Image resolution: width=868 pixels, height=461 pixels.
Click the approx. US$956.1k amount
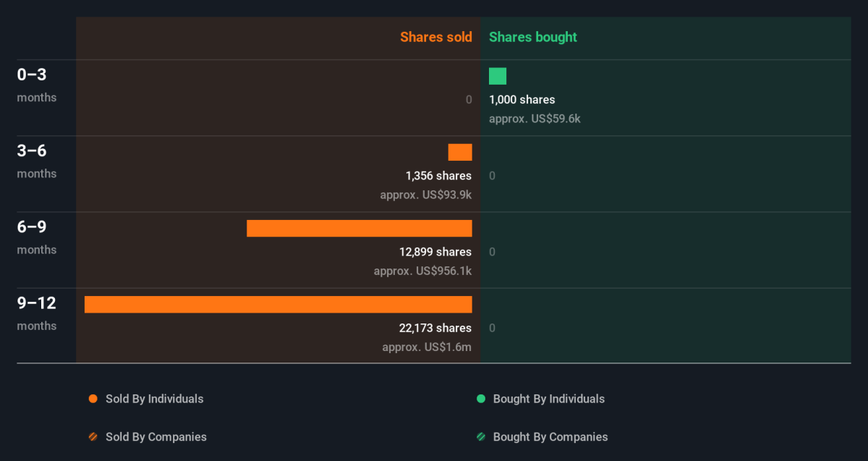pyautogui.click(x=422, y=271)
